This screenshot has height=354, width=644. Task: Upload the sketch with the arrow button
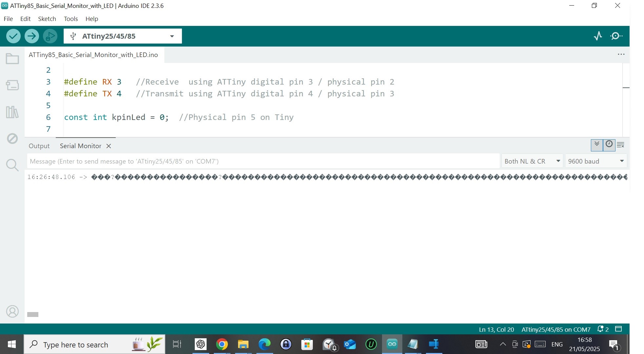32,36
